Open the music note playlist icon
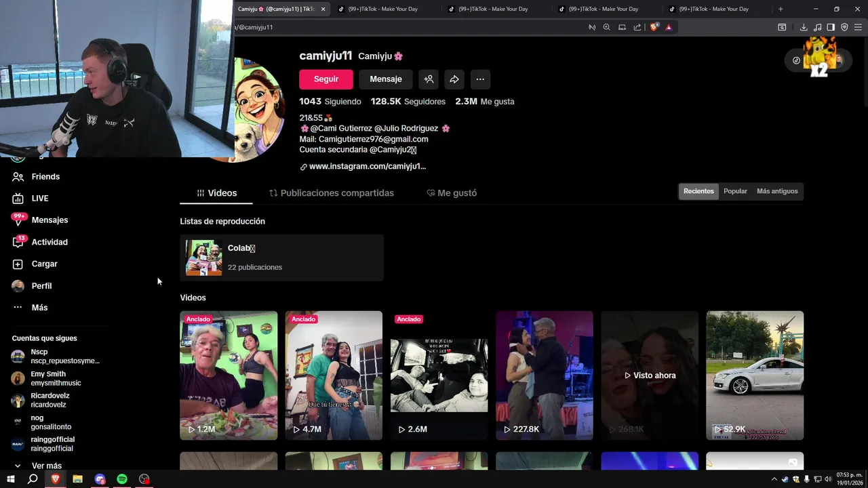 coord(817,27)
